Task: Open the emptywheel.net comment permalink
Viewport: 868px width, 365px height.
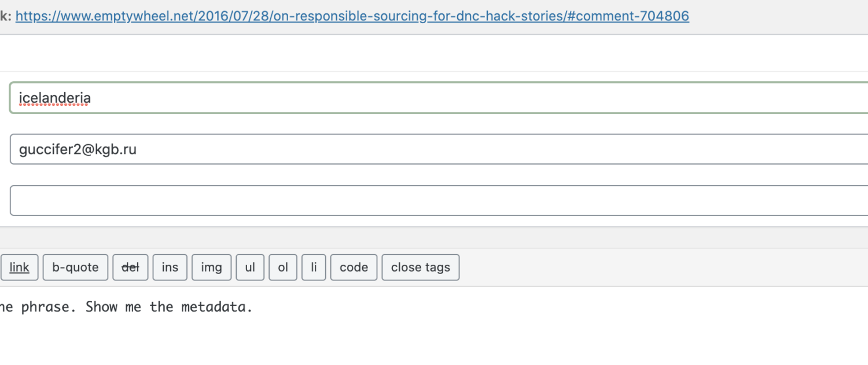Action: (352, 16)
